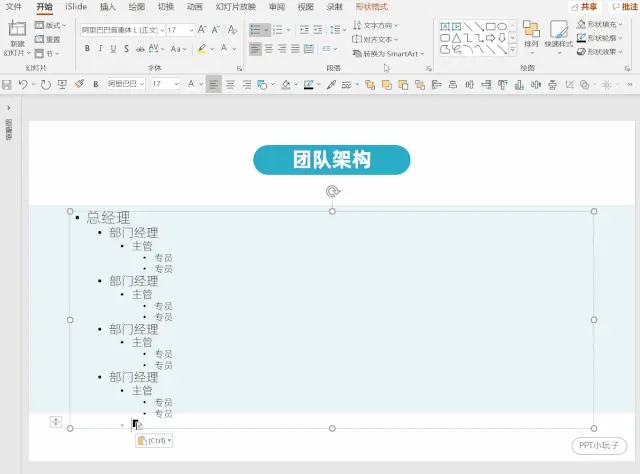640x474 pixels.
Task: Click Increase Font Size icon
Action: (202, 30)
